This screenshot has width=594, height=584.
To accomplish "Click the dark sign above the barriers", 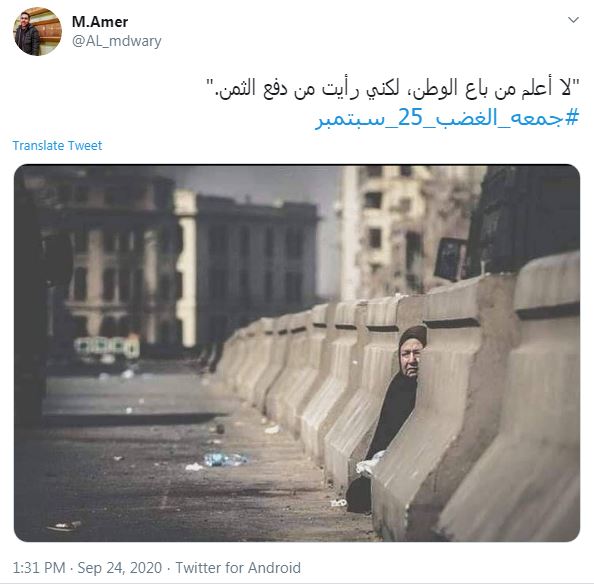I will pyautogui.click(x=450, y=259).
